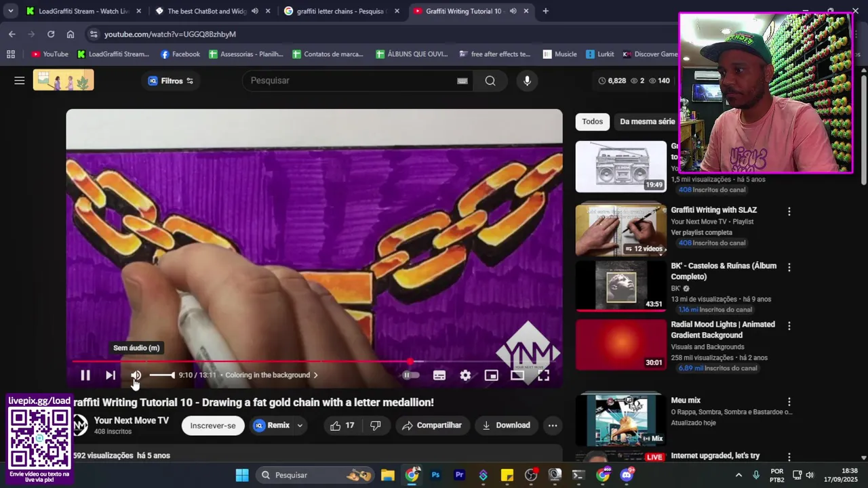This screenshot has height=488, width=868.
Task: Open a new browser tab
Action: coord(545,11)
